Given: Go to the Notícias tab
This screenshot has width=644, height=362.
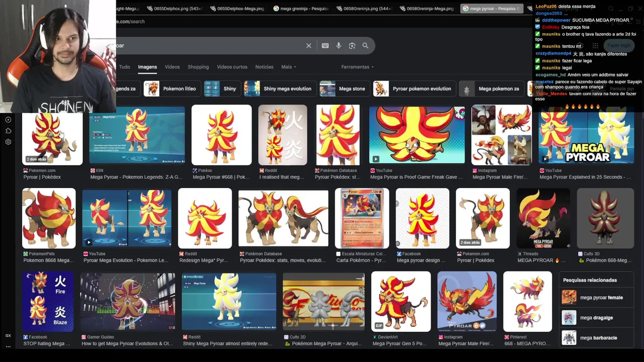Looking at the screenshot, I should click(x=264, y=67).
